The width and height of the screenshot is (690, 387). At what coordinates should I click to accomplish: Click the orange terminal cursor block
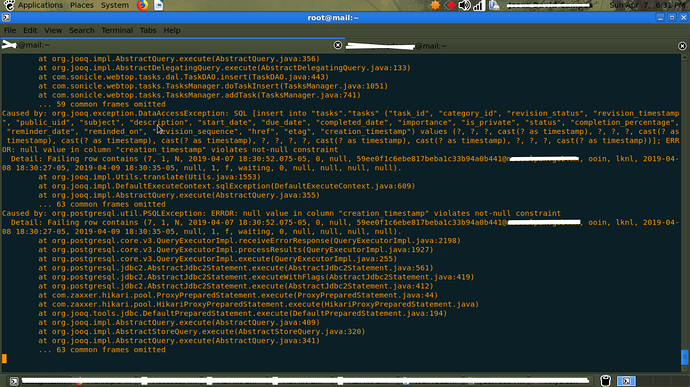(x=4, y=359)
